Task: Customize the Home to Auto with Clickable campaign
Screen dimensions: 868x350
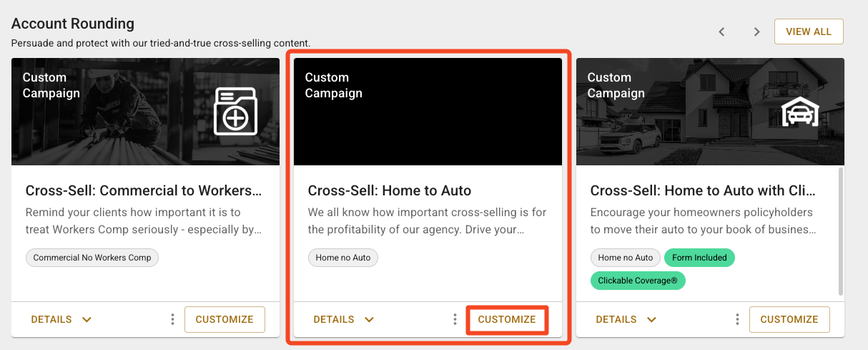Action: [x=789, y=319]
